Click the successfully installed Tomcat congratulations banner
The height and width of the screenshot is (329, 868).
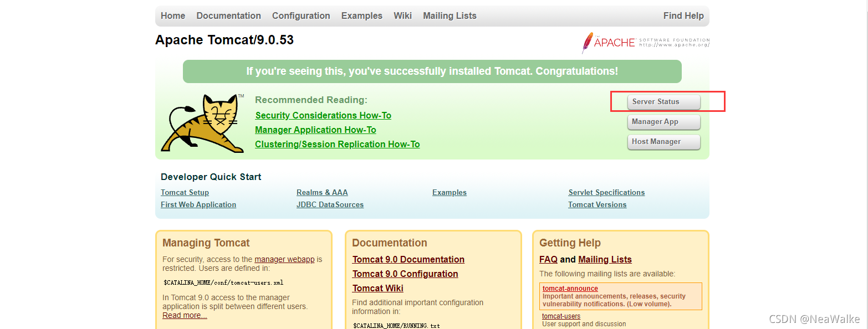pos(432,71)
